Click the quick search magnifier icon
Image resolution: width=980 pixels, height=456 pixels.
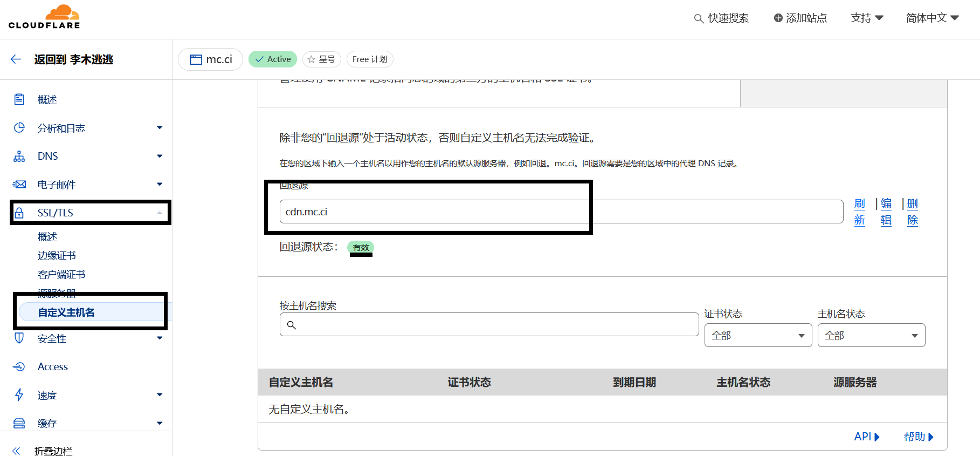click(x=699, y=18)
